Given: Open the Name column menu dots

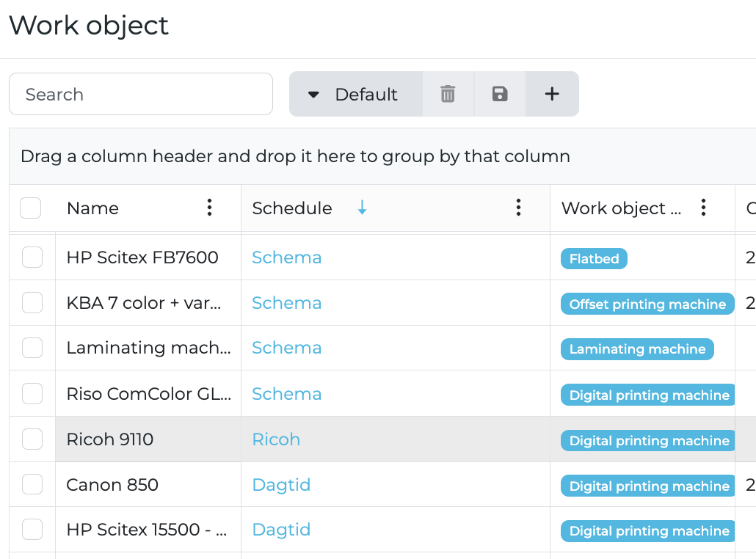Looking at the screenshot, I should (x=210, y=208).
